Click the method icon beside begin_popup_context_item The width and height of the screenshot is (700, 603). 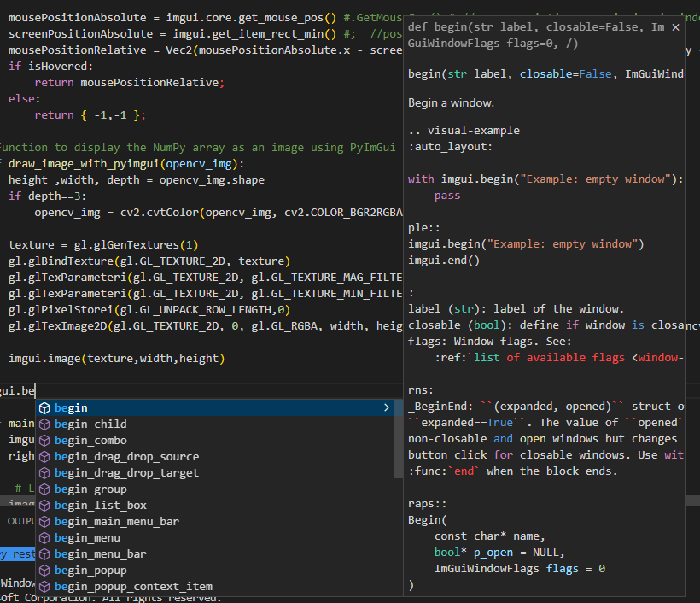[44, 587]
